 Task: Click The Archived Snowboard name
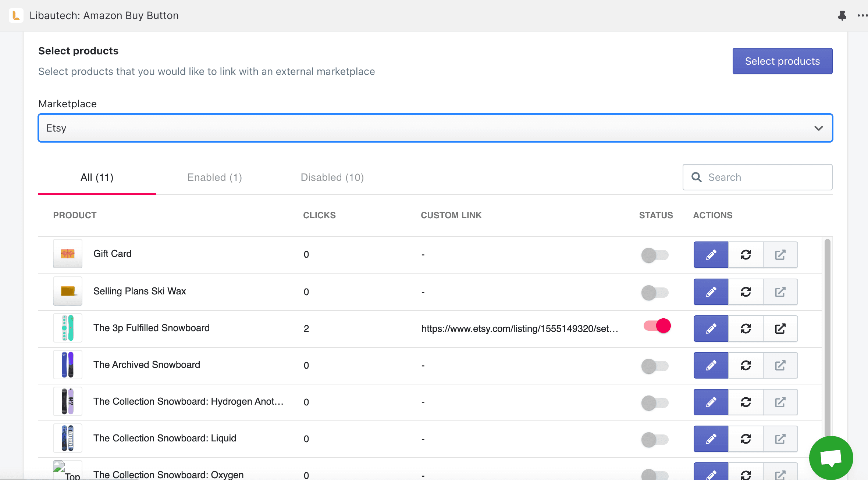point(147,365)
